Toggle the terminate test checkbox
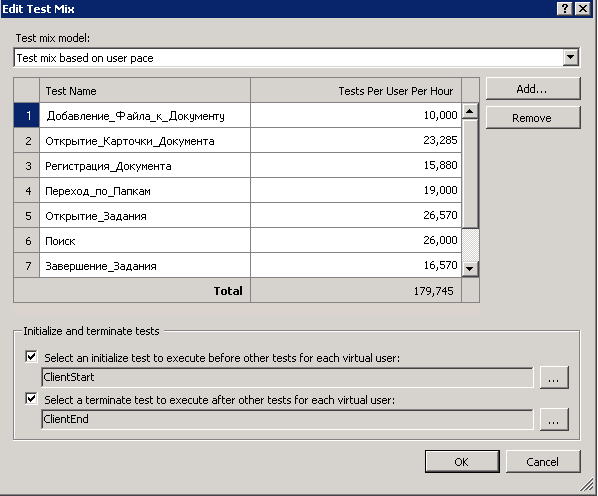This screenshot has width=598, height=496. tap(31, 399)
